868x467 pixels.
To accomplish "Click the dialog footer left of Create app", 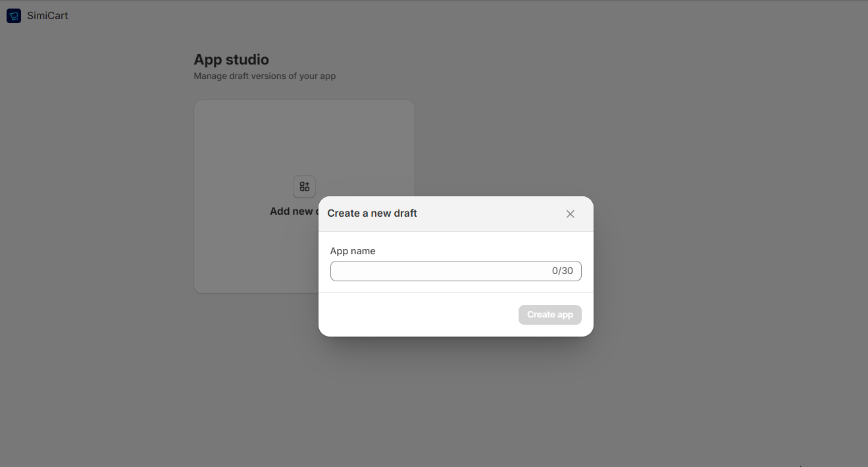I will [x=415, y=315].
